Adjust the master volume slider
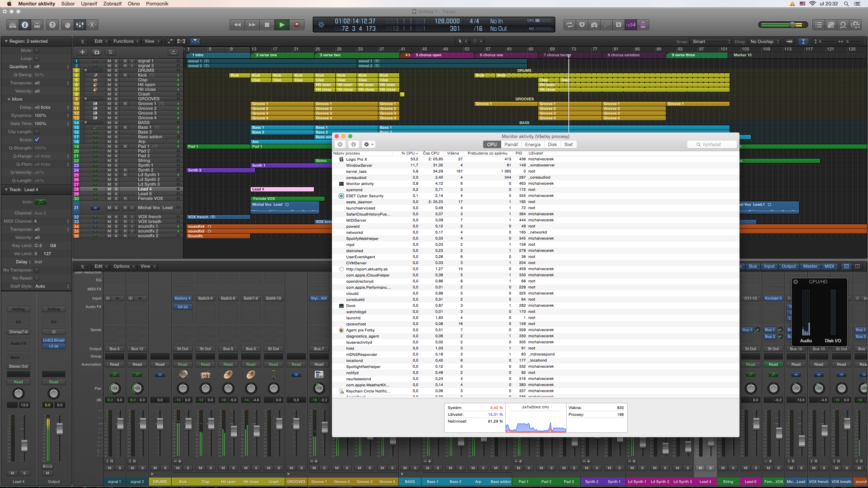 pyautogui.click(x=792, y=25)
